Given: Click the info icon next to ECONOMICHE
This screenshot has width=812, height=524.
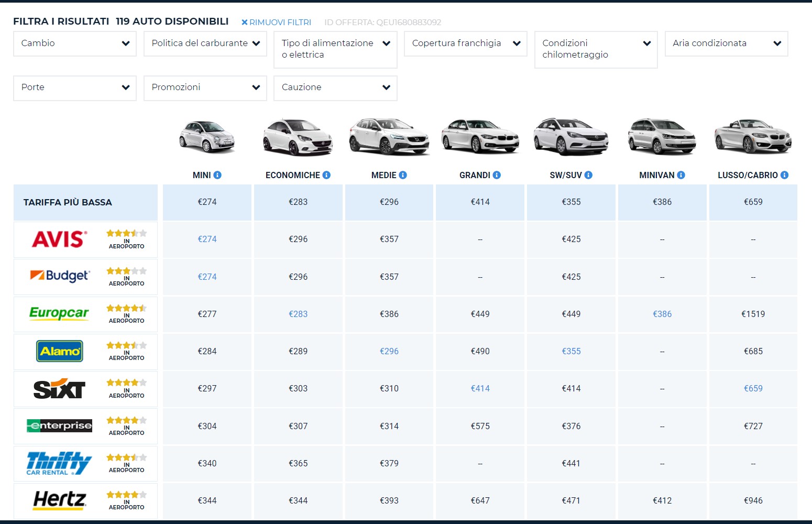Looking at the screenshot, I should (x=326, y=175).
